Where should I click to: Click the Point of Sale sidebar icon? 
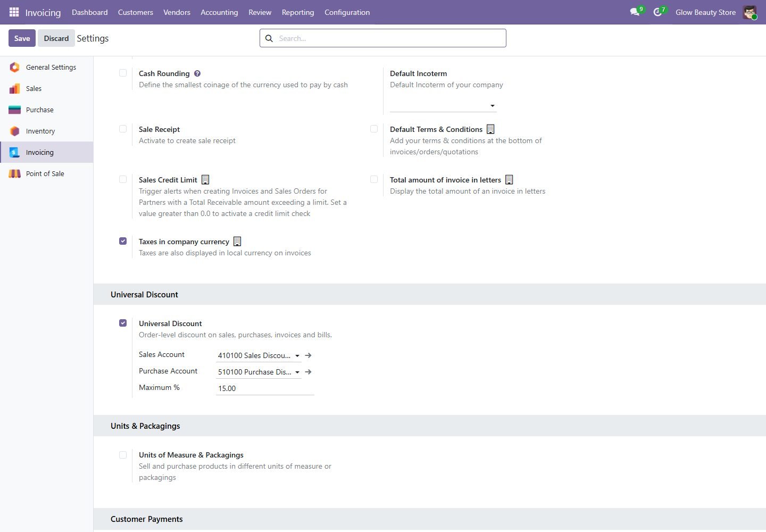pyautogui.click(x=15, y=173)
